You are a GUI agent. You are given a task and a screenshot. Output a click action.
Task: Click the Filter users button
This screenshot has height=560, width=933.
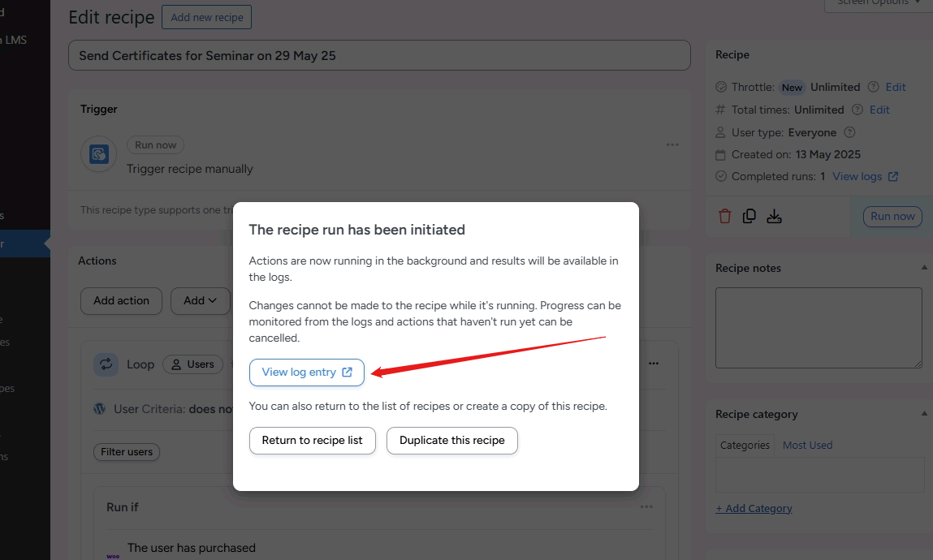click(126, 452)
